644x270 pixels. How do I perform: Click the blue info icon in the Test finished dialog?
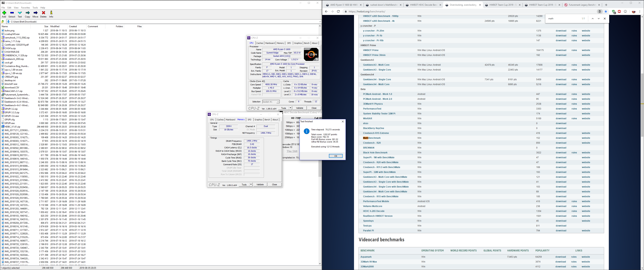pos(306,131)
